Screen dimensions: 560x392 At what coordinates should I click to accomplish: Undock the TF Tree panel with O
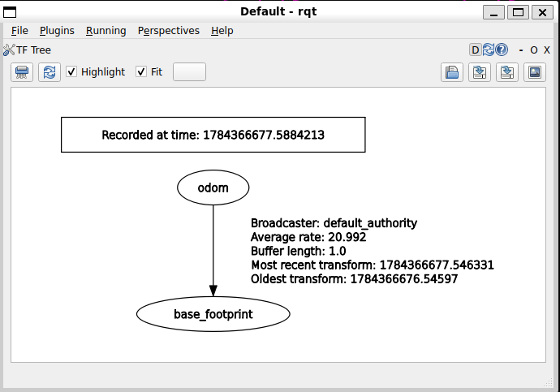(533, 50)
